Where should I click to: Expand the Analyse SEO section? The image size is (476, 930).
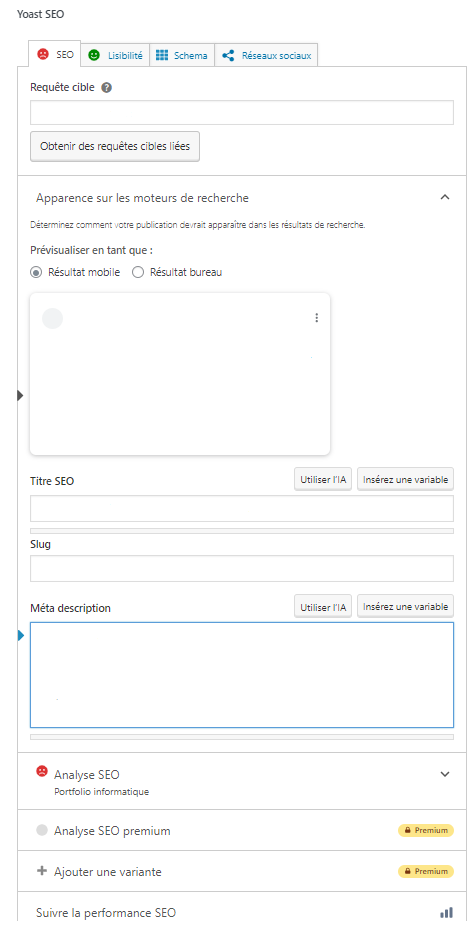pyautogui.click(x=445, y=774)
